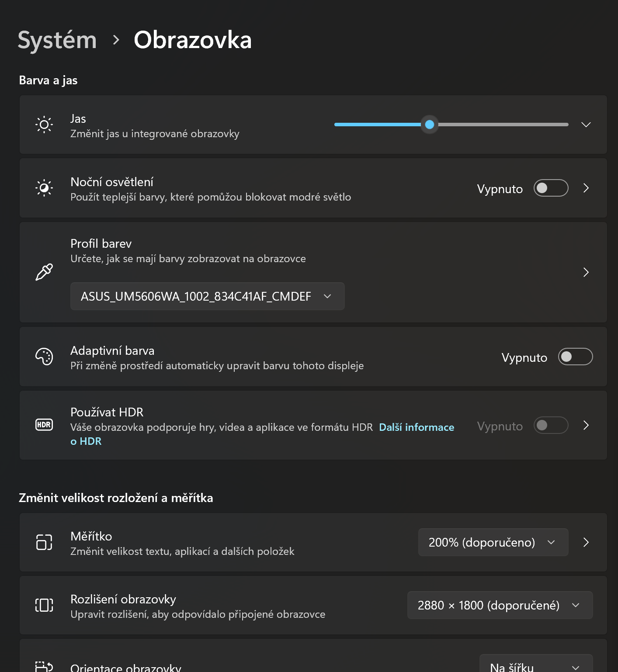Enable Používat HDR switch
618x672 pixels.
pyautogui.click(x=550, y=425)
